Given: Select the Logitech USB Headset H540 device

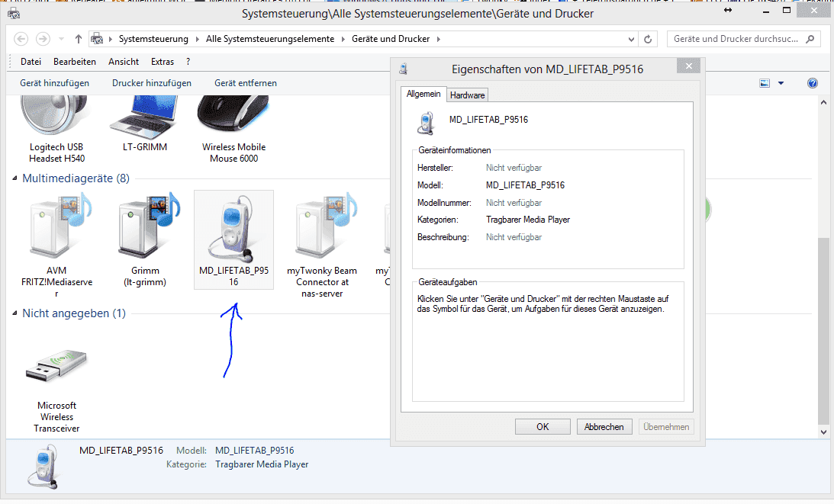Looking at the screenshot, I should 56,130.
